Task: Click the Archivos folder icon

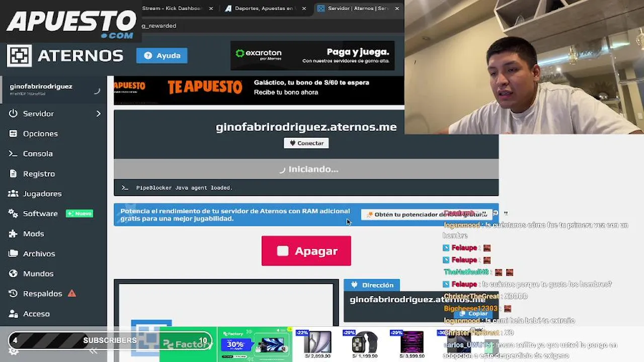Action: [13, 254]
